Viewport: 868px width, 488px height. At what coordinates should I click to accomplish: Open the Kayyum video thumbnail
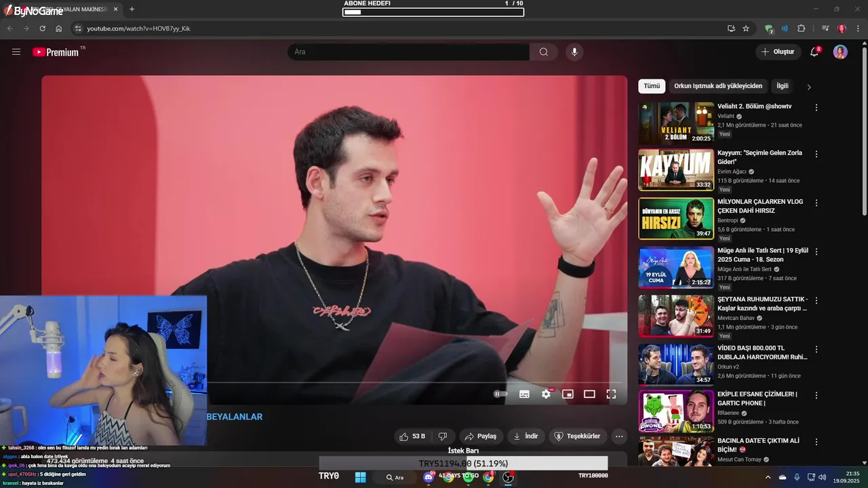pos(676,169)
